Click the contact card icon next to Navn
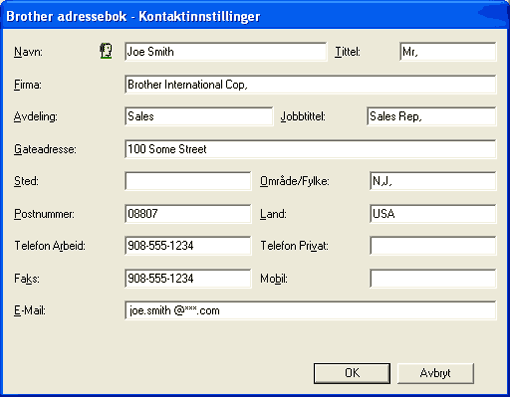 (106, 51)
